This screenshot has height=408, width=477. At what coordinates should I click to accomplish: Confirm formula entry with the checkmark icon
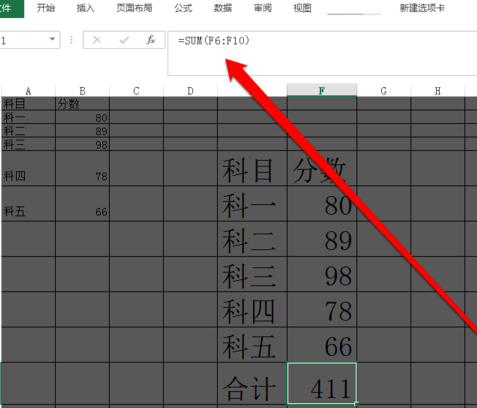tap(124, 40)
